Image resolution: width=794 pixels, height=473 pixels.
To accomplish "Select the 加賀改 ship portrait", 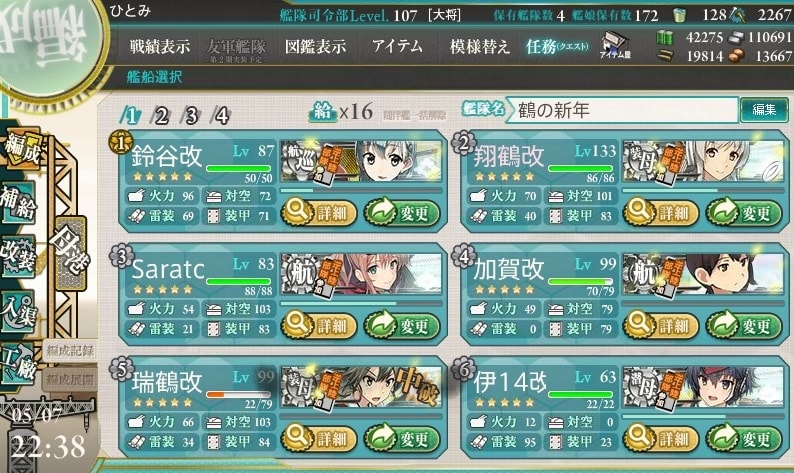I will click(x=703, y=276).
